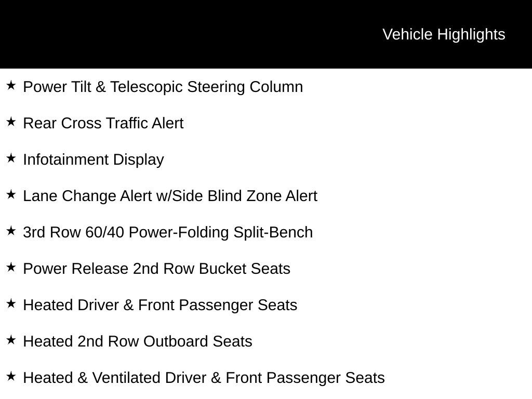Select the star next to Heated 2nd Row Outboard Seats
The width and height of the screenshot is (532, 399).
coord(11,340)
